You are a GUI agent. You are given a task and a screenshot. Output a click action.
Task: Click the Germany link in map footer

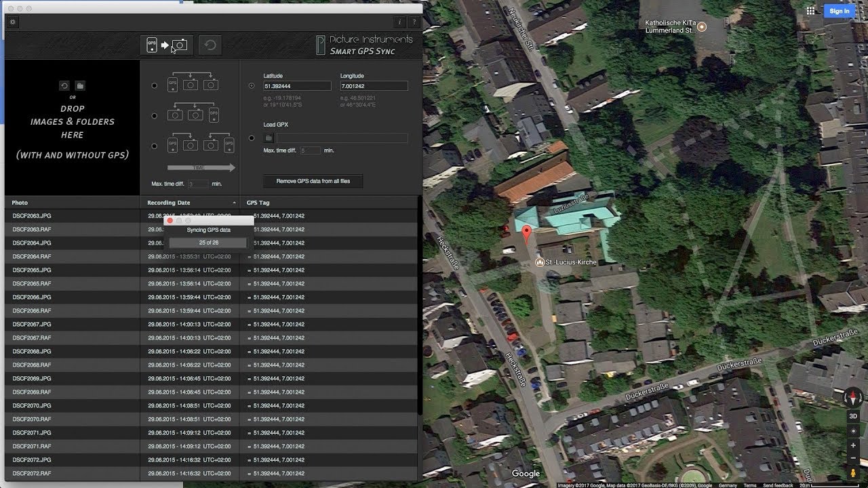pyautogui.click(x=728, y=485)
